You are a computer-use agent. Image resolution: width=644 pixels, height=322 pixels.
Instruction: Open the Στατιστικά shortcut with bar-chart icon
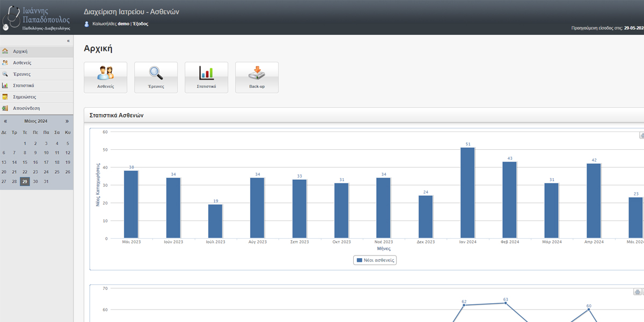click(x=206, y=77)
